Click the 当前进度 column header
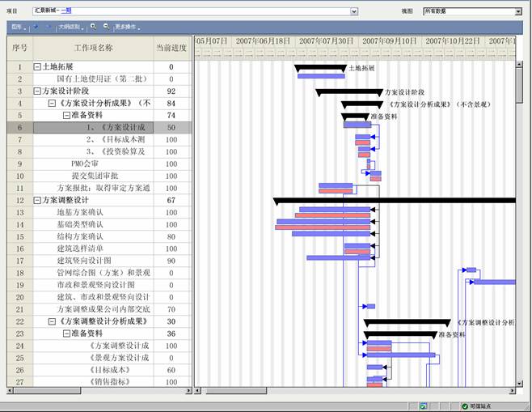This screenshot has height=412, width=532. 171,47
